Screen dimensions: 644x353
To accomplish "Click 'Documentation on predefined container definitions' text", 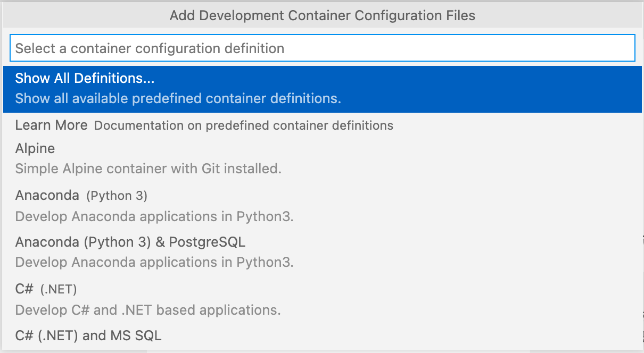I will click(x=244, y=126).
